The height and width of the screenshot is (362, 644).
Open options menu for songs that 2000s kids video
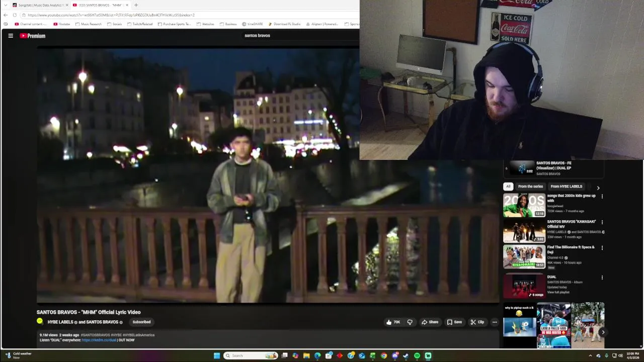click(602, 197)
